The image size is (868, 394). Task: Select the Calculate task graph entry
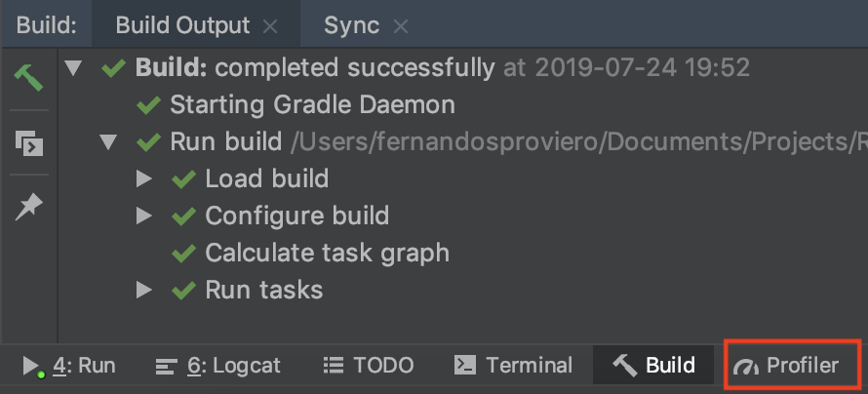(327, 253)
